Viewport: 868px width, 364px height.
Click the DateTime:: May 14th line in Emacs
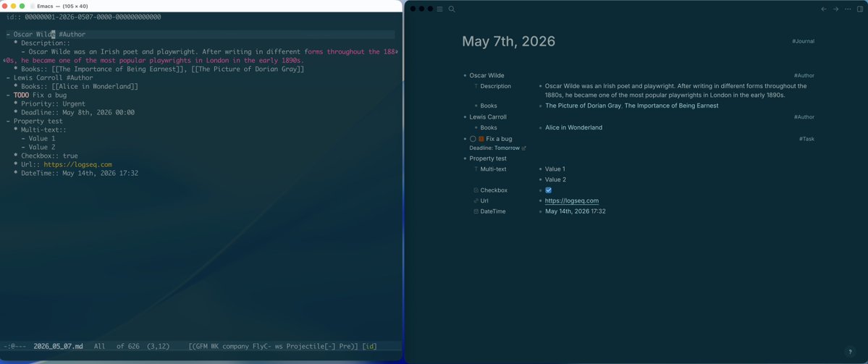(76, 173)
